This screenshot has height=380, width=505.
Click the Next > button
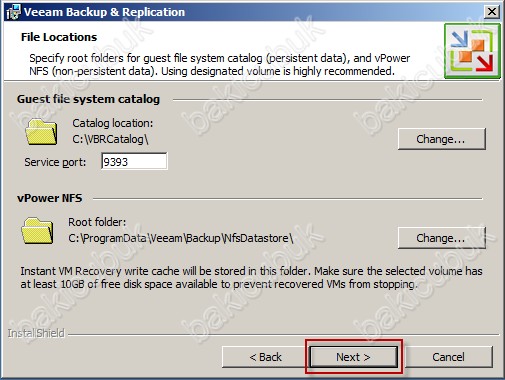click(x=353, y=357)
